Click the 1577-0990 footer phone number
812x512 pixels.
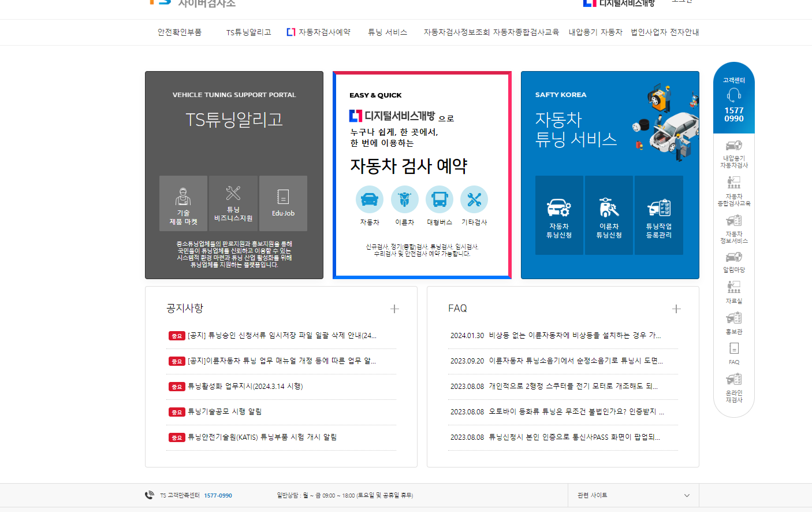[x=218, y=496]
